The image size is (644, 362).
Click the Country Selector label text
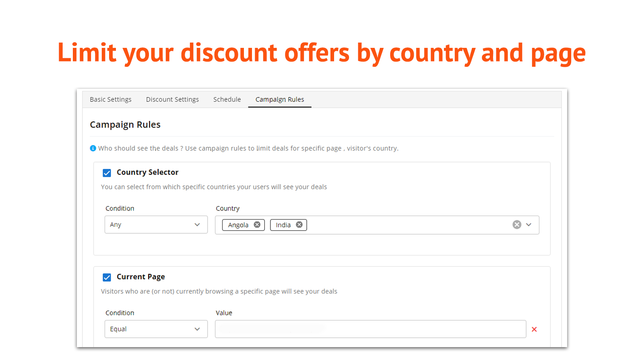point(147,173)
